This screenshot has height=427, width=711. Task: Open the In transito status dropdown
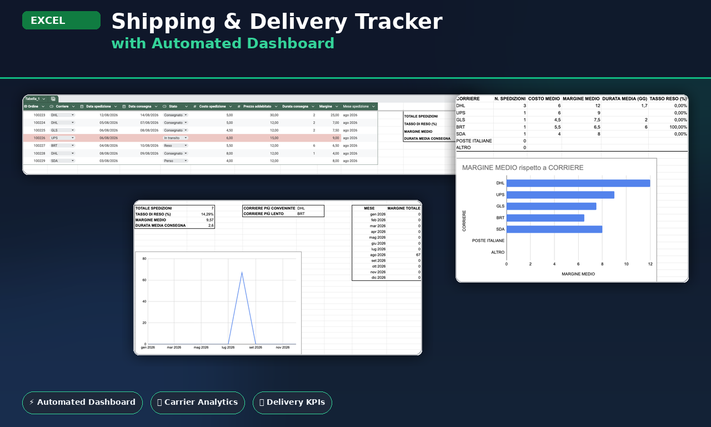185,138
